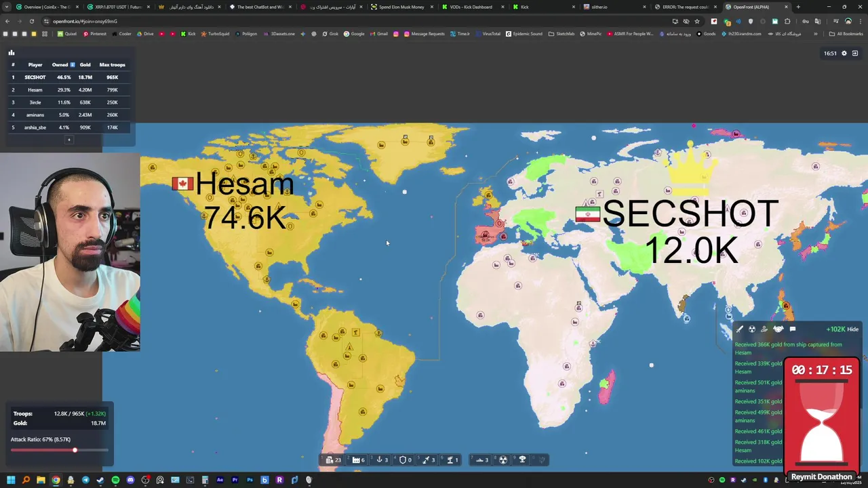Sort leaderboard by Owned column
Viewport: 868px width, 488px height.
63,64
